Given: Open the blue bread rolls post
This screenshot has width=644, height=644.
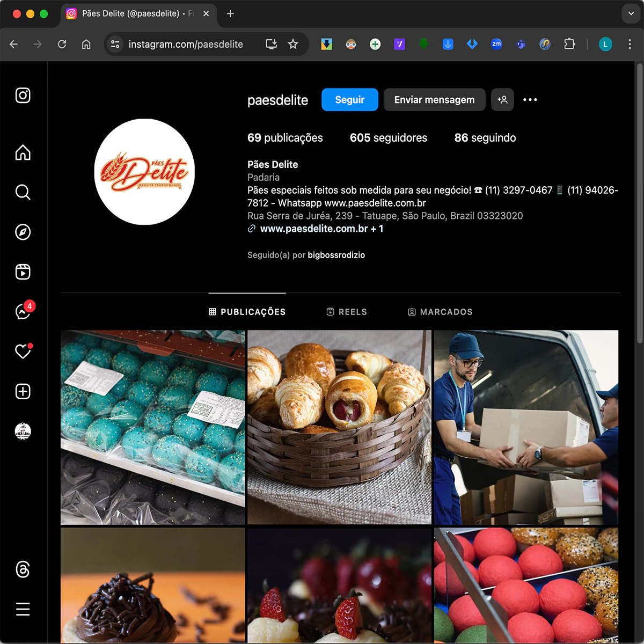Looking at the screenshot, I should point(152,427).
